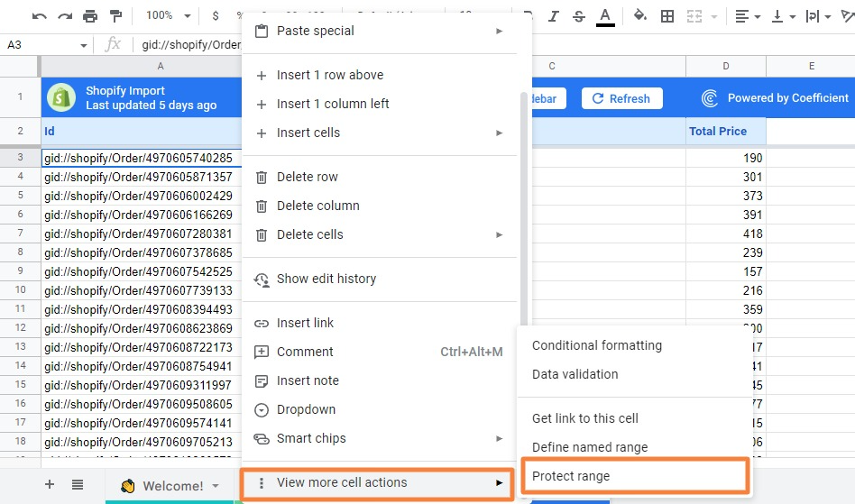
Task: Click the formula bar content
Action: [x=191, y=45]
